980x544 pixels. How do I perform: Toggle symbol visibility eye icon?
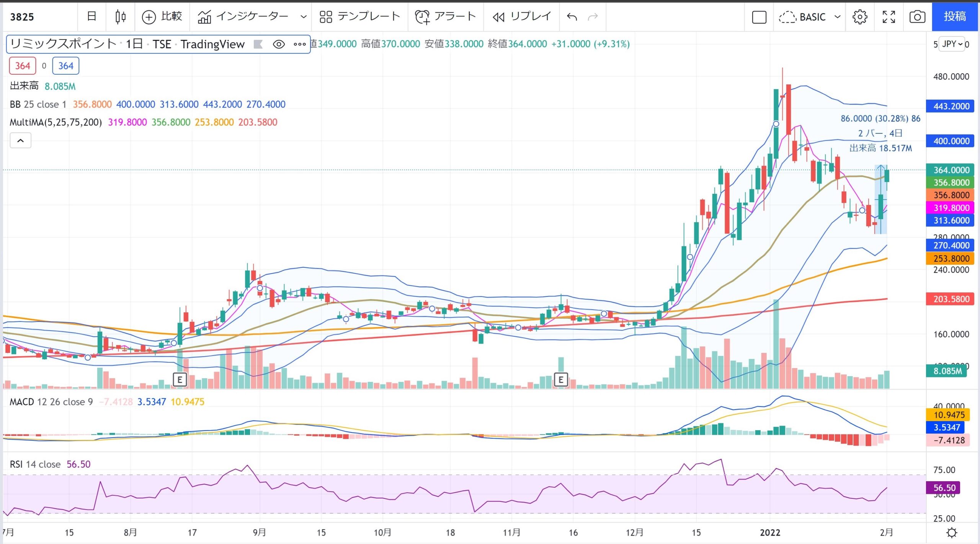point(279,44)
